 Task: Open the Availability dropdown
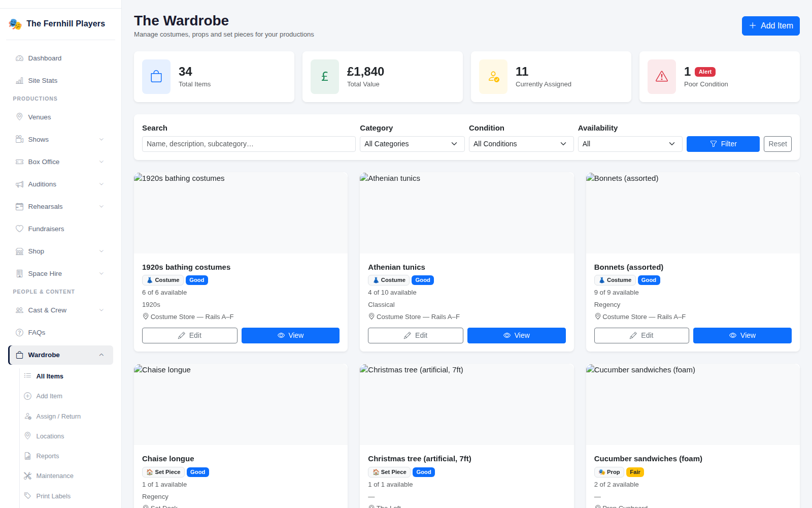[630, 144]
